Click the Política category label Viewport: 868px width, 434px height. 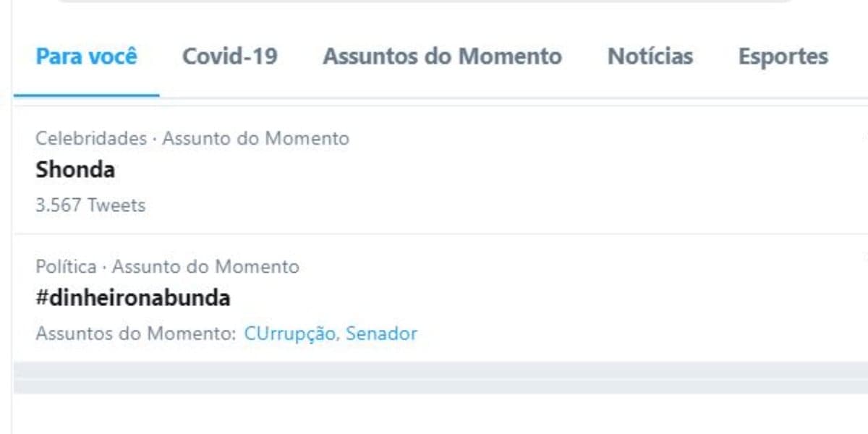point(66,267)
